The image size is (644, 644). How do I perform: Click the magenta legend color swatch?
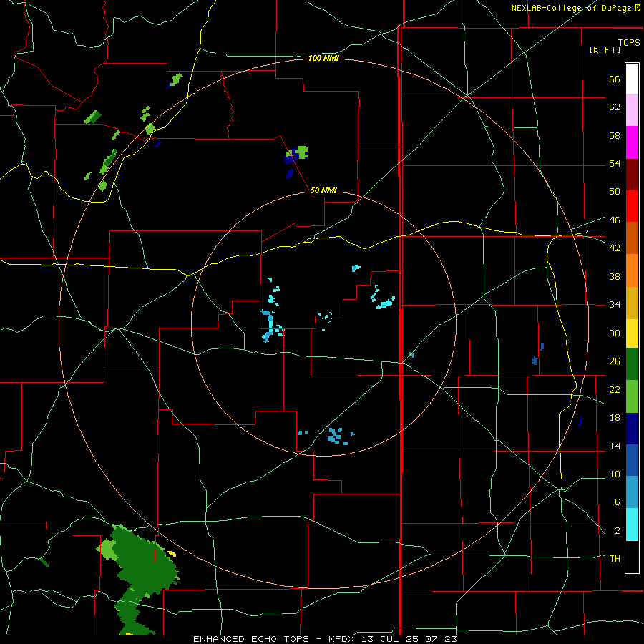(x=632, y=142)
